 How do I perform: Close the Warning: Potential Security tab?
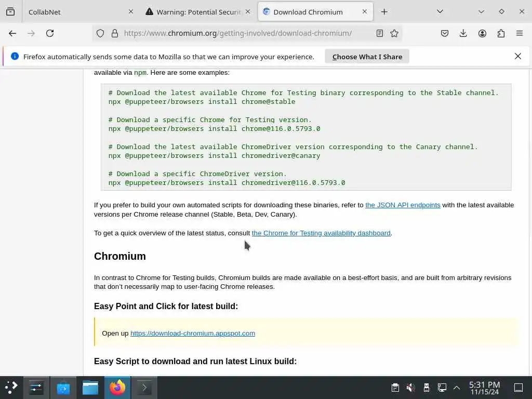[248, 12]
